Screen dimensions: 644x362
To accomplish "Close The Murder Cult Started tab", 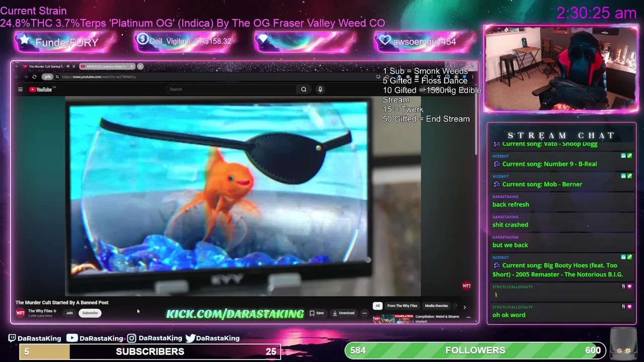I will click(x=73, y=66).
